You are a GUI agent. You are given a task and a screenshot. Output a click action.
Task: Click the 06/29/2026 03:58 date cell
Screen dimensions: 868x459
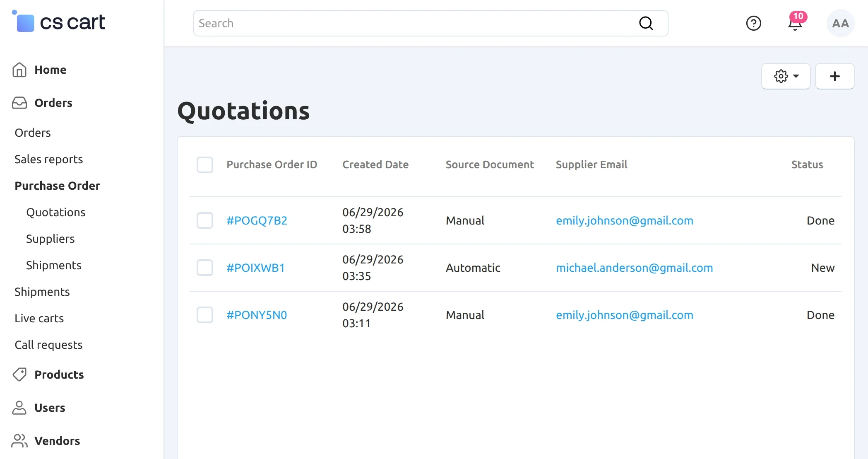(373, 220)
